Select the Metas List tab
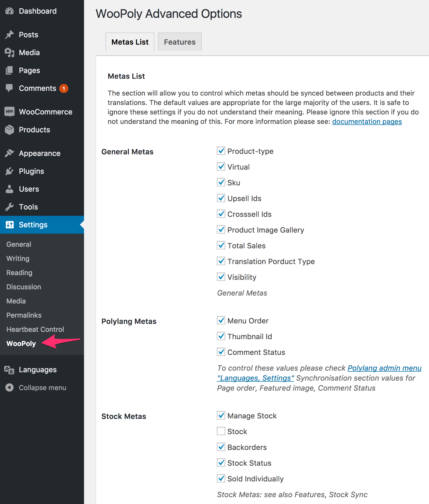This screenshot has width=429, height=504. tap(130, 42)
